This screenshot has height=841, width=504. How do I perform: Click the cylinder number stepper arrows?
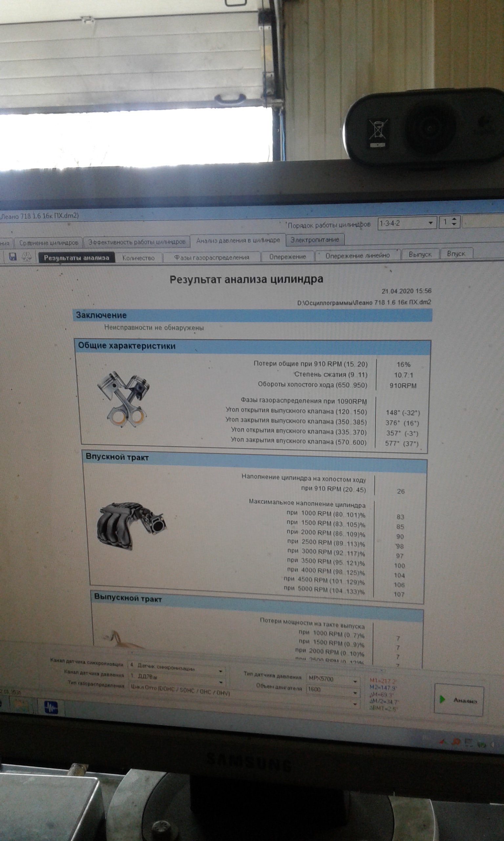pyautogui.click(x=454, y=222)
